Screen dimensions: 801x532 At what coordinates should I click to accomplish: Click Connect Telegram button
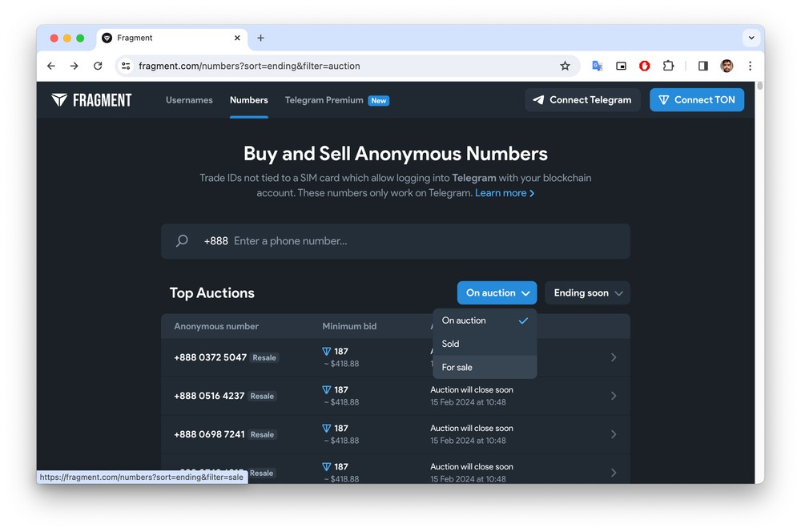point(582,100)
